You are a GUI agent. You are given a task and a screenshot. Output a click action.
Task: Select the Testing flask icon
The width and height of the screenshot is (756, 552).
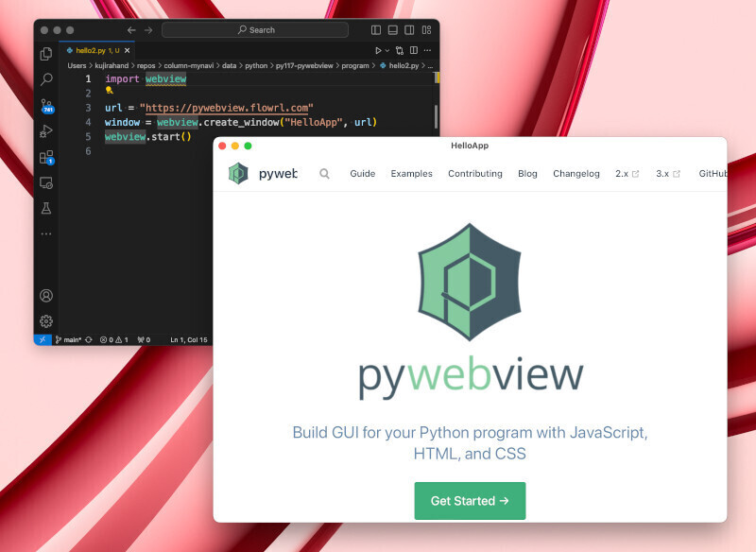coord(44,208)
